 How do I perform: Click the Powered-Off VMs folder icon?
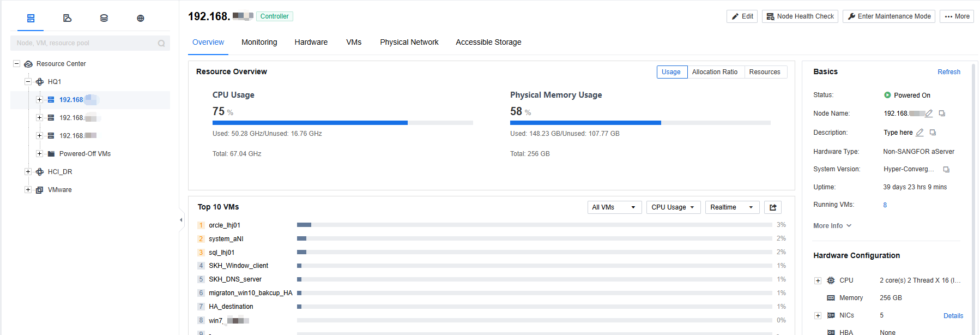coord(51,154)
